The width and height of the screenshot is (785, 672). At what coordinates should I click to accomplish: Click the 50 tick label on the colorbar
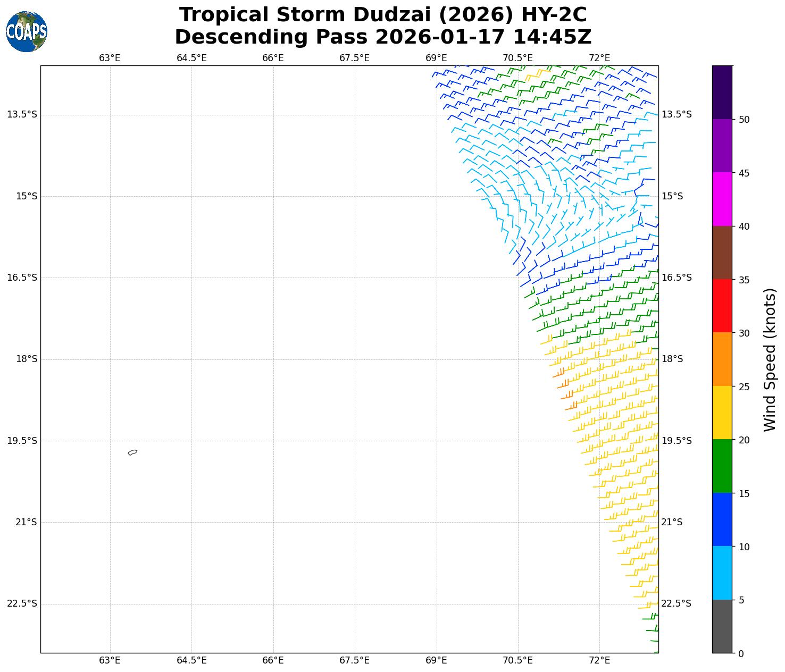coord(744,120)
